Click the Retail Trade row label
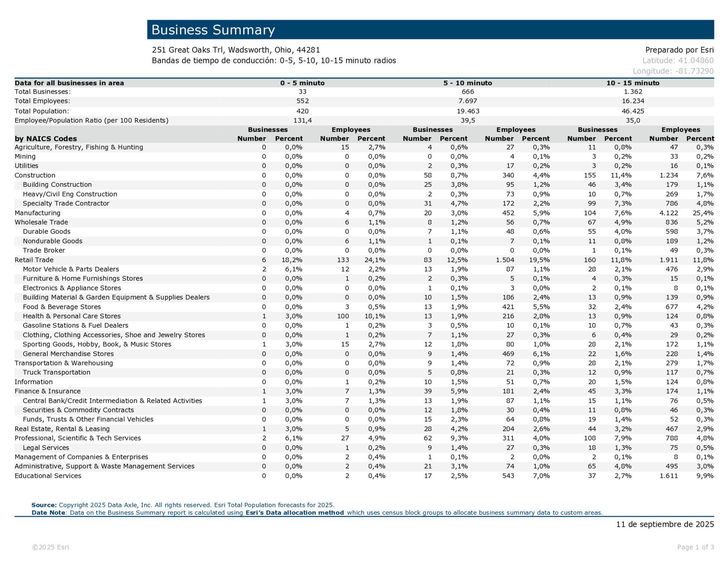Image resolution: width=728 pixels, height=562 pixels. 34,260
